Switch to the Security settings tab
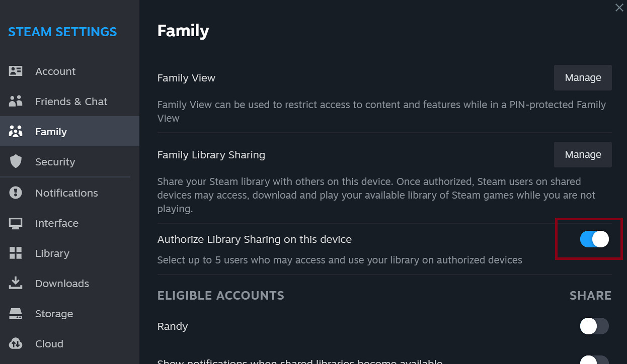Viewport: 627px width, 364px height. pos(55,162)
